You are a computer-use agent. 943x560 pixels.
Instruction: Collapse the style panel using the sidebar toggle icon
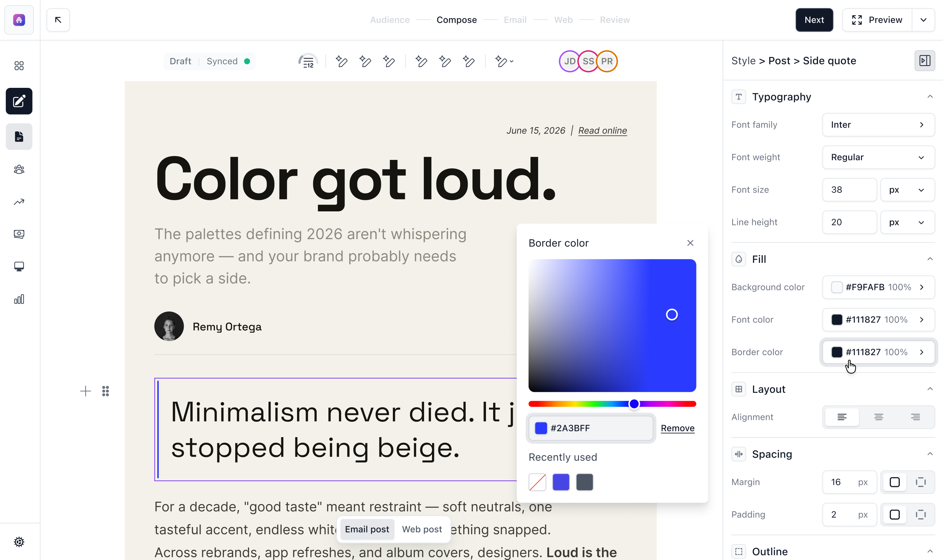pos(924,61)
